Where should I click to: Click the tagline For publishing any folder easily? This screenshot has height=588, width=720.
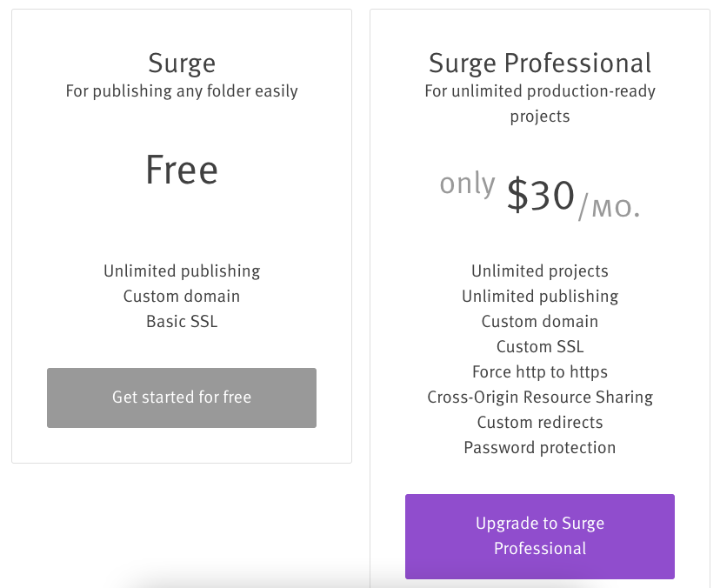tap(181, 90)
